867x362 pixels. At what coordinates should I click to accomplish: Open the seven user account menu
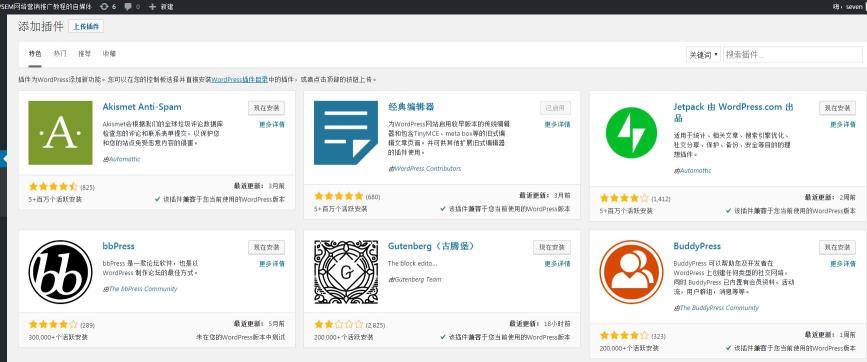(848, 7)
